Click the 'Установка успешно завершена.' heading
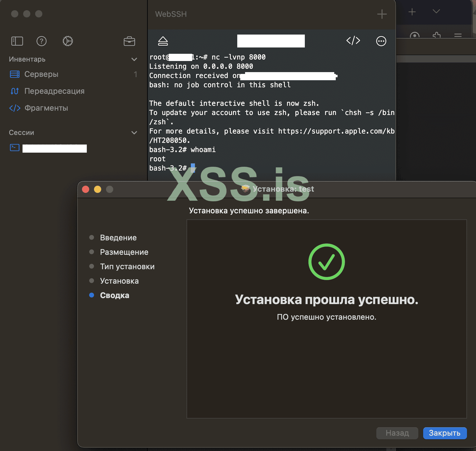The image size is (476, 451). (249, 211)
